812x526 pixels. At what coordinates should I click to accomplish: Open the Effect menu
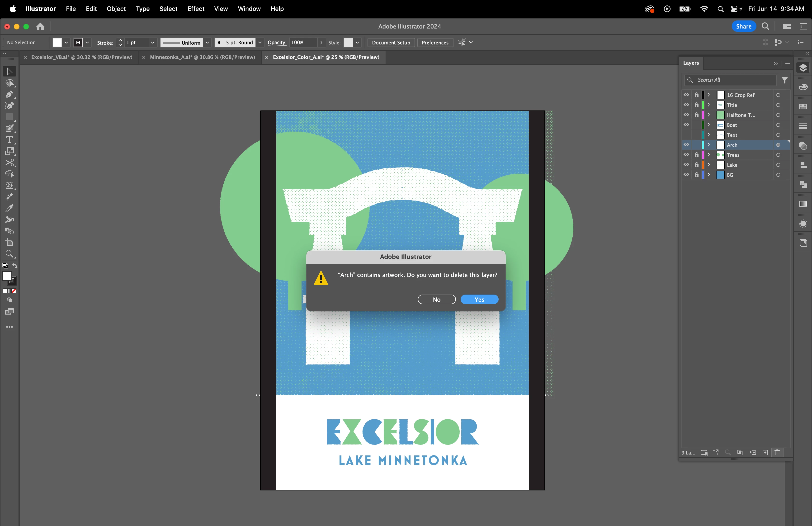(195, 9)
